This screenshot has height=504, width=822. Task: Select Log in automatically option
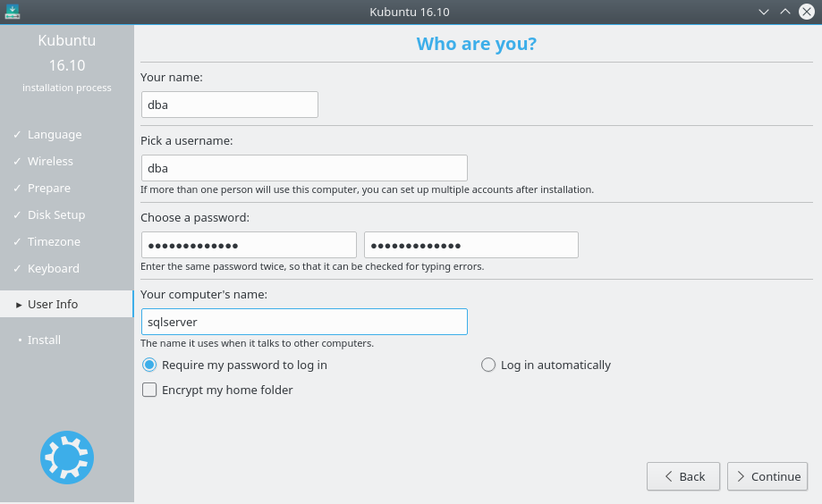(546, 365)
